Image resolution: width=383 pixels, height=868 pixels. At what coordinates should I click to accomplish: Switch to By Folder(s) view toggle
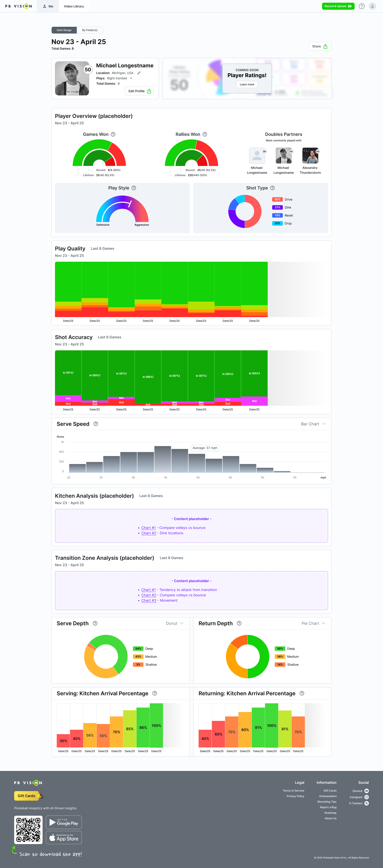[x=90, y=30]
